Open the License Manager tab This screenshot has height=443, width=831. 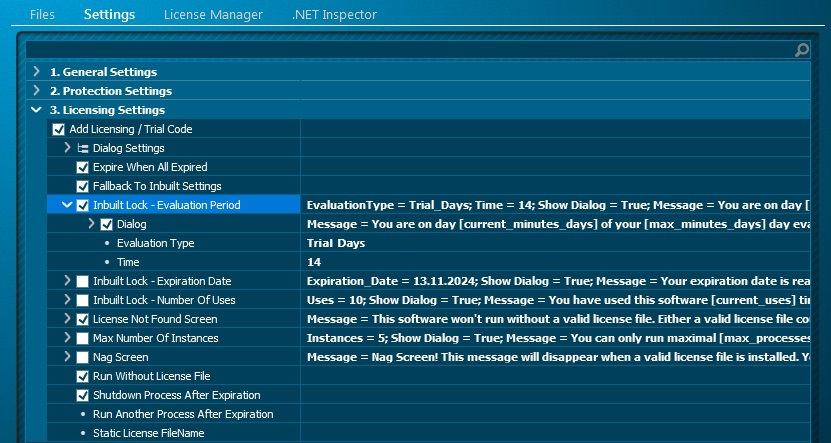coord(213,15)
